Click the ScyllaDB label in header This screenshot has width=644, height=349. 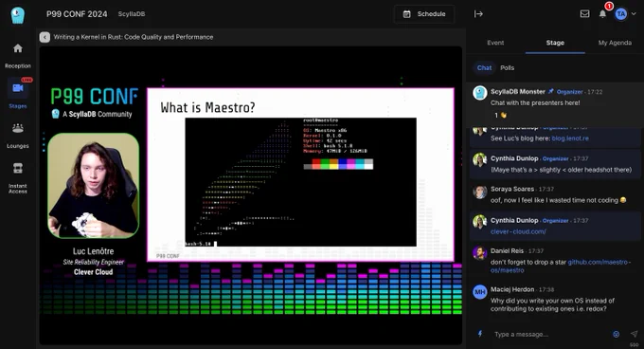pos(132,14)
